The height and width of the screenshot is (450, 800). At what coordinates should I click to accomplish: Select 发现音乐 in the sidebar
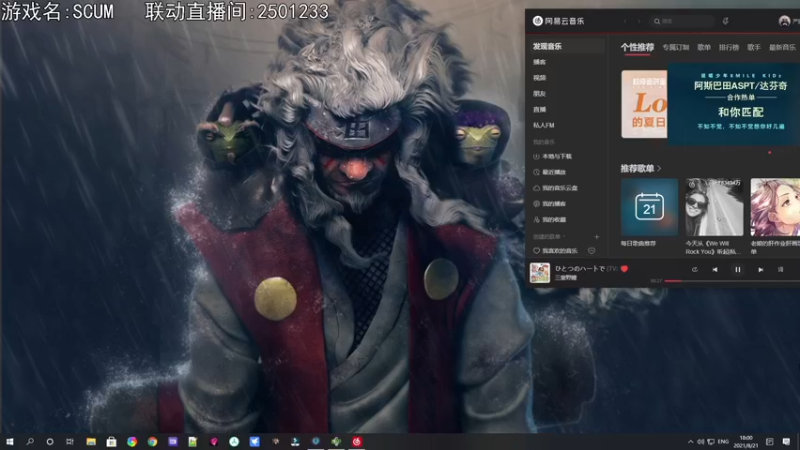[566, 46]
